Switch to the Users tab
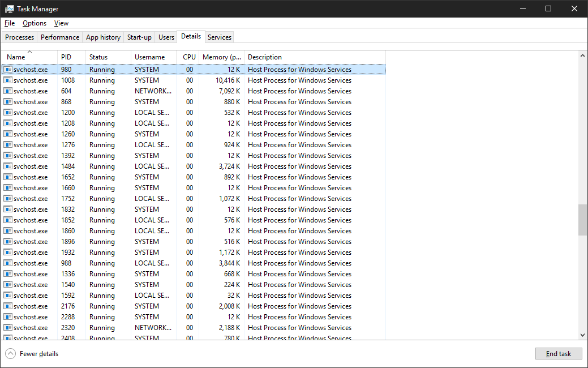 pos(166,37)
